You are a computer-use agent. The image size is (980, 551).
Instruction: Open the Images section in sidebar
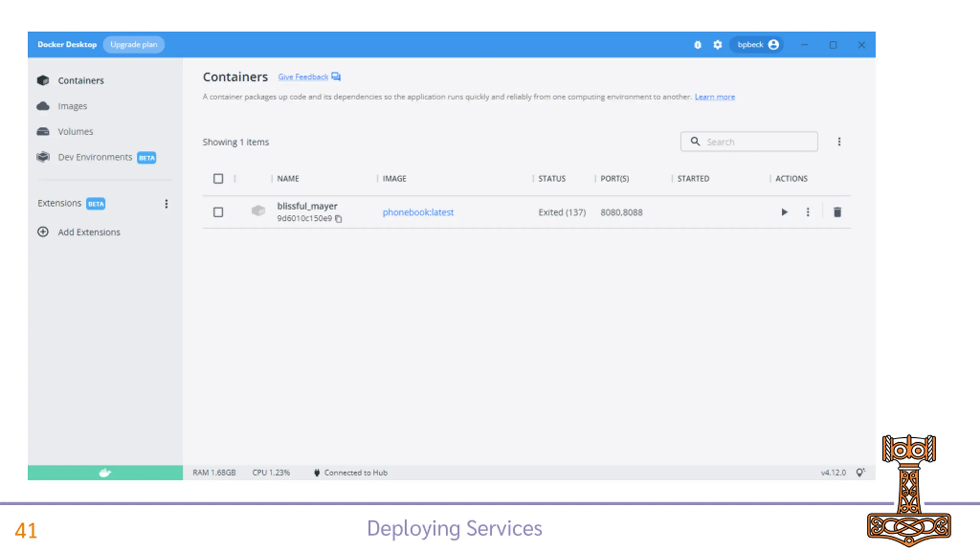pyautogui.click(x=72, y=106)
